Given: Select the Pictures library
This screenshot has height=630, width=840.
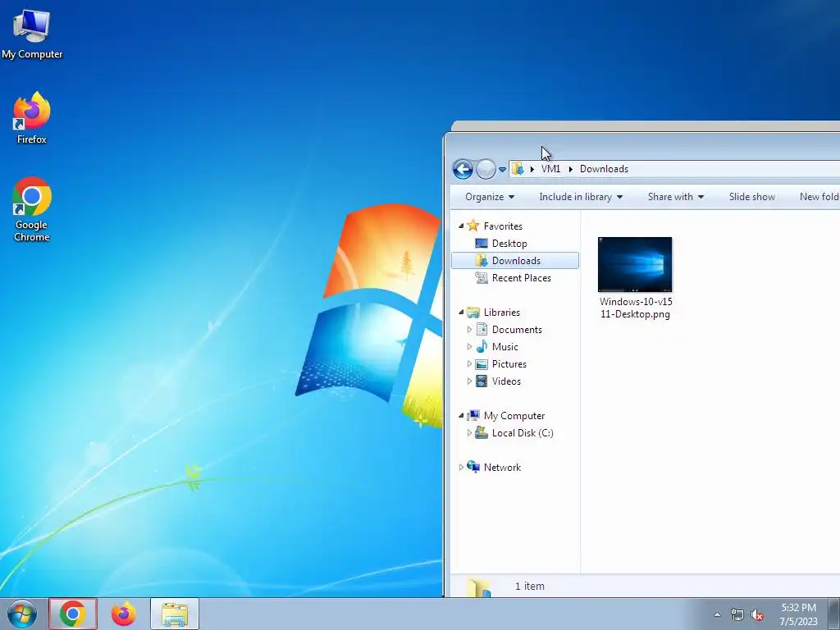Looking at the screenshot, I should coord(509,363).
